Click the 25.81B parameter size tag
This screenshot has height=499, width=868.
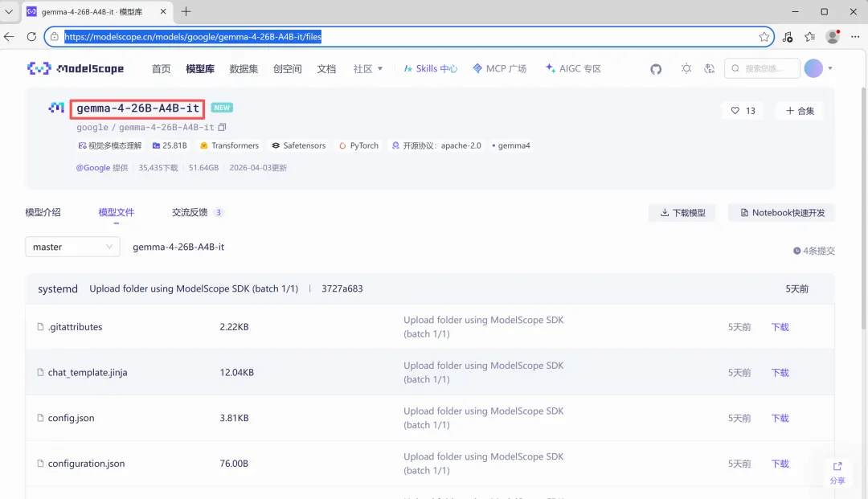point(170,145)
